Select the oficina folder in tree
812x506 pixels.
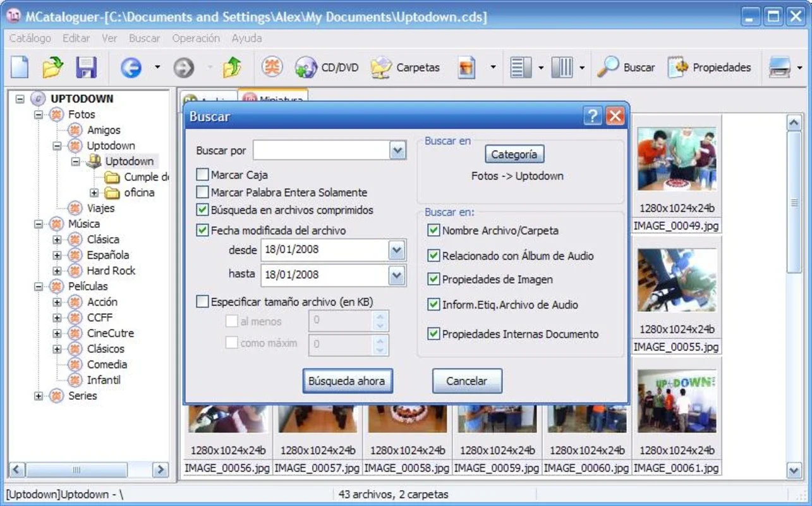tap(130, 192)
